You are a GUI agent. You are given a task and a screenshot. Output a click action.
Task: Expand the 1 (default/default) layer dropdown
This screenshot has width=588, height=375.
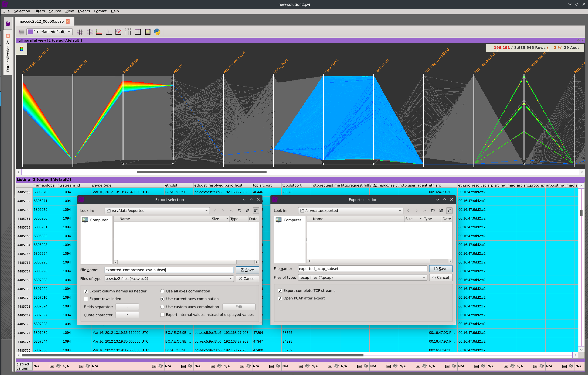69,32
